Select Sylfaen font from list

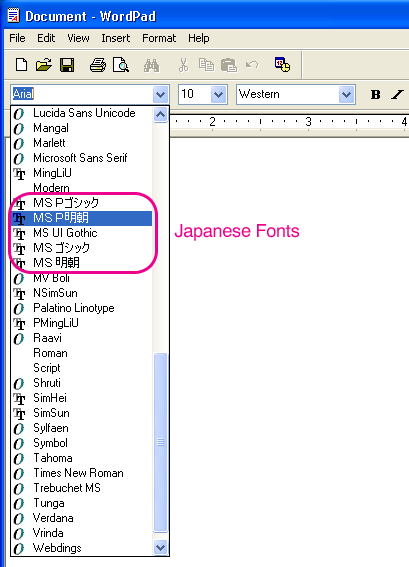click(x=82, y=428)
